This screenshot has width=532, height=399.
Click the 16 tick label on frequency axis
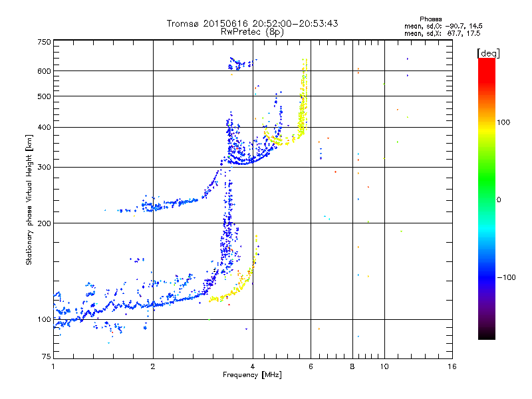pyautogui.click(x=452, y=366)
